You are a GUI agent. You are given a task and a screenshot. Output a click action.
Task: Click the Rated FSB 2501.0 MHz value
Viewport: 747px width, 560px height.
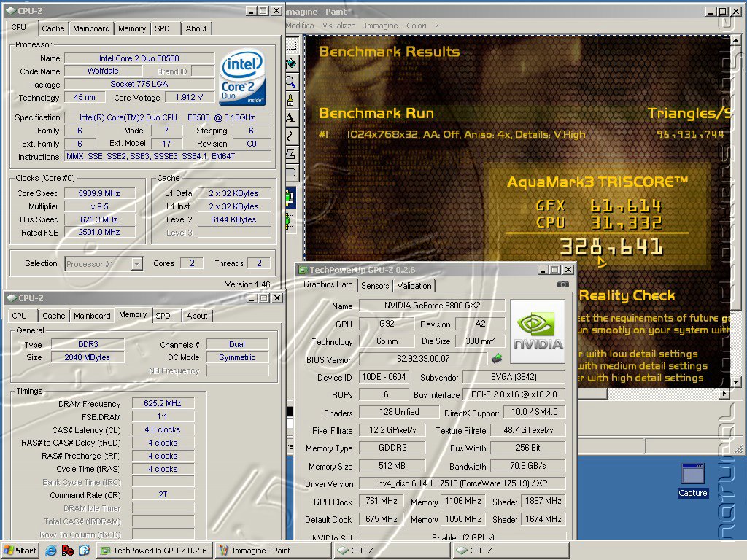coord(99,232)
